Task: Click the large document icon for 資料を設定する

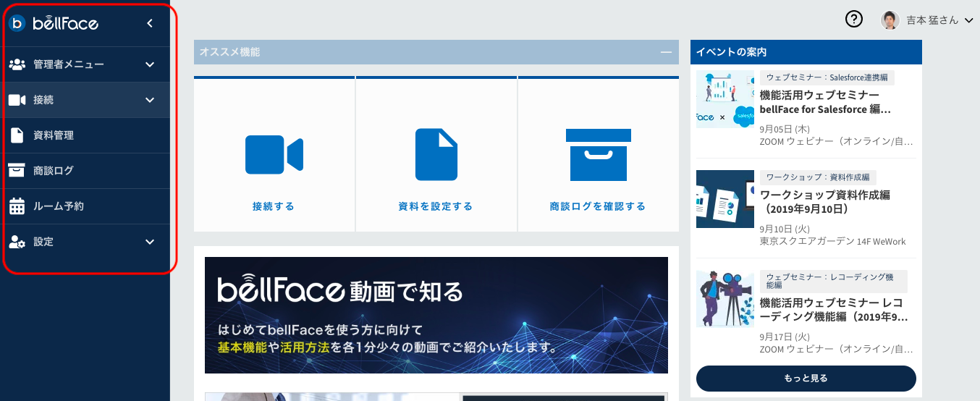Action: [436, 154]
